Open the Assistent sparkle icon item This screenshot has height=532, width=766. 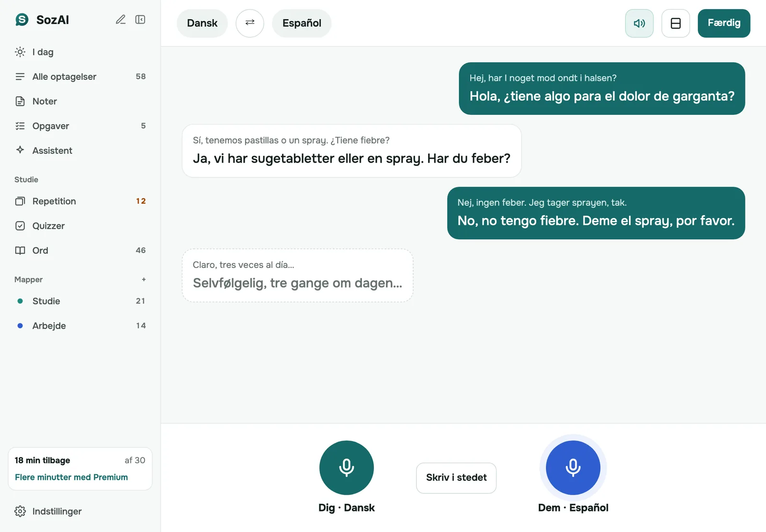80,150
